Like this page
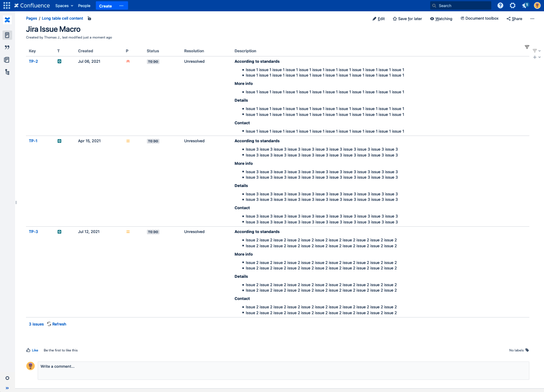The height and width of the screenshot is (392, 544). pyautogui.click(x=32, y=350)
